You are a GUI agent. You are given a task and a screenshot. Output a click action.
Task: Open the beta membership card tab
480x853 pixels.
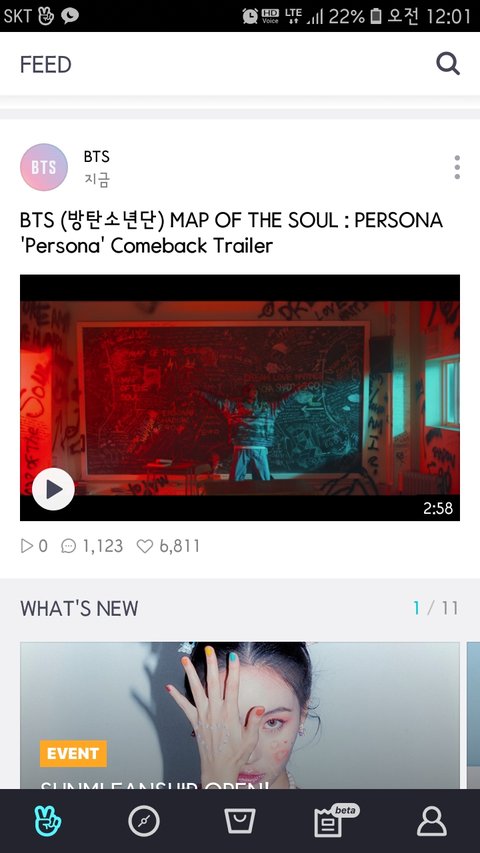[336, 820]
